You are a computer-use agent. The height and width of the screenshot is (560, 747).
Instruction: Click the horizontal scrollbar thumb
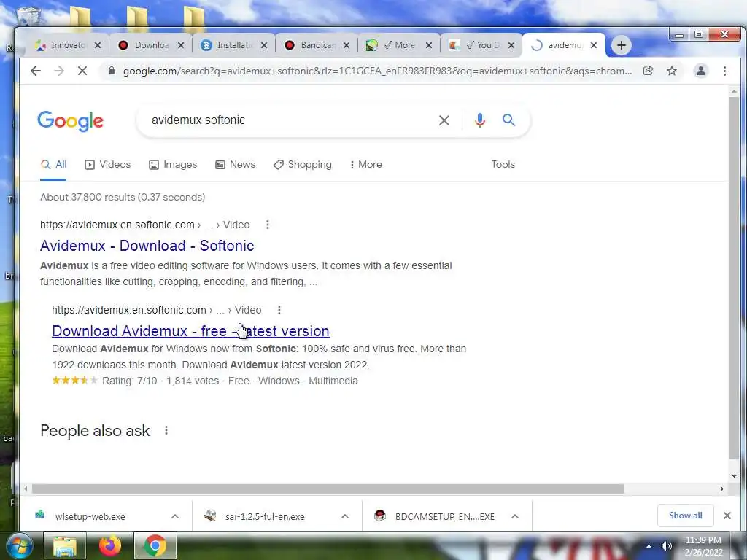point(328,489)
